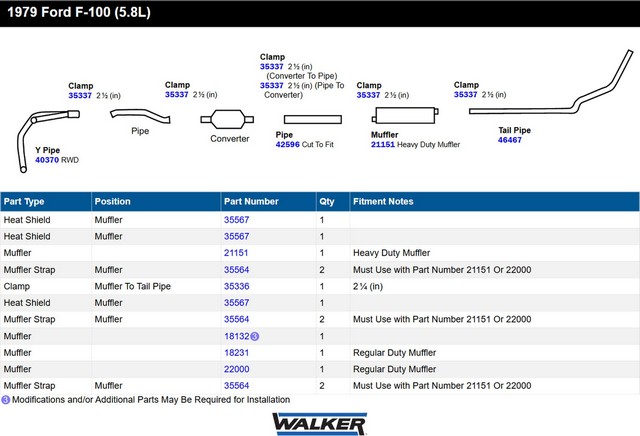Screen dimensions: 640x436
Task: Open muffler part number 18132
Action: (x=236, y=336)
